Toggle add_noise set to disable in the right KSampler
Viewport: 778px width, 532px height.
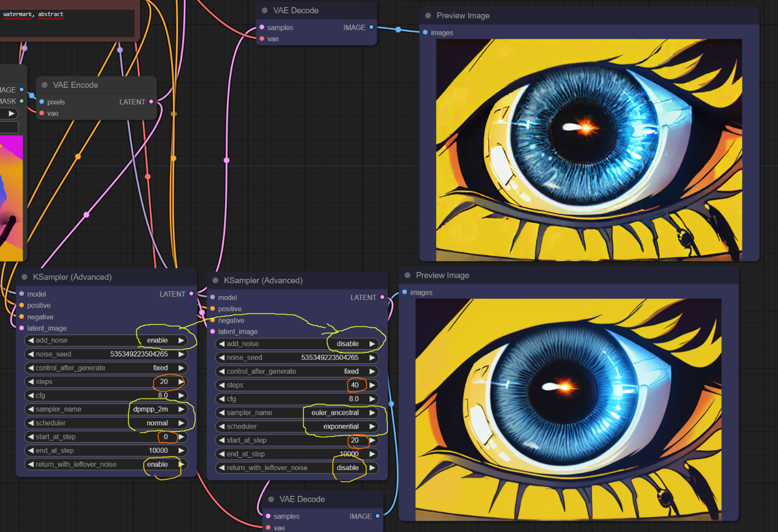pos(297,344)
